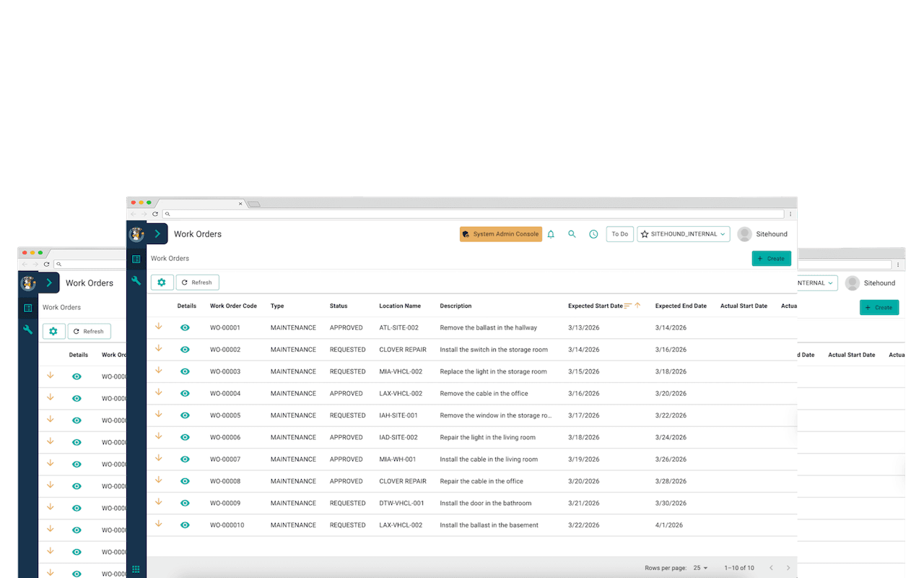
Task: Click the Sitehound dog logo
Action: [137, 233]
